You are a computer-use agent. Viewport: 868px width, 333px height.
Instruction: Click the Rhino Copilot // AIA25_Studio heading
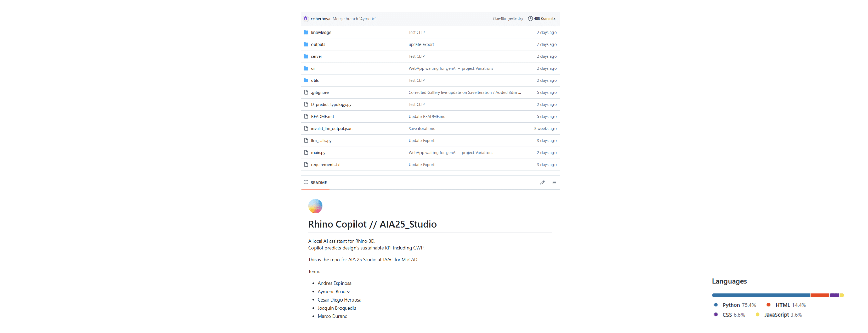pyautogui.click(x=372, y=224)
